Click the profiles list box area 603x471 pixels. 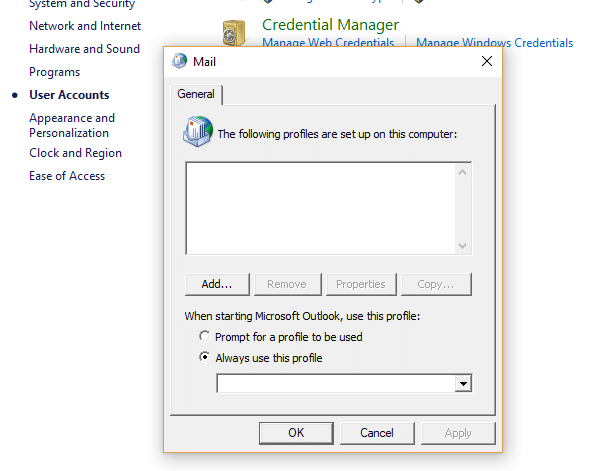pos(320,208)
